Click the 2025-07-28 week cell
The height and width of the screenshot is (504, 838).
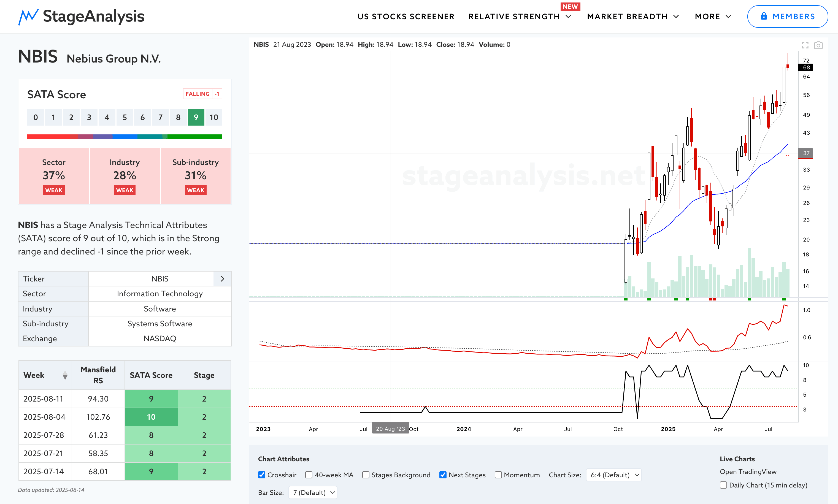(45, 435)
